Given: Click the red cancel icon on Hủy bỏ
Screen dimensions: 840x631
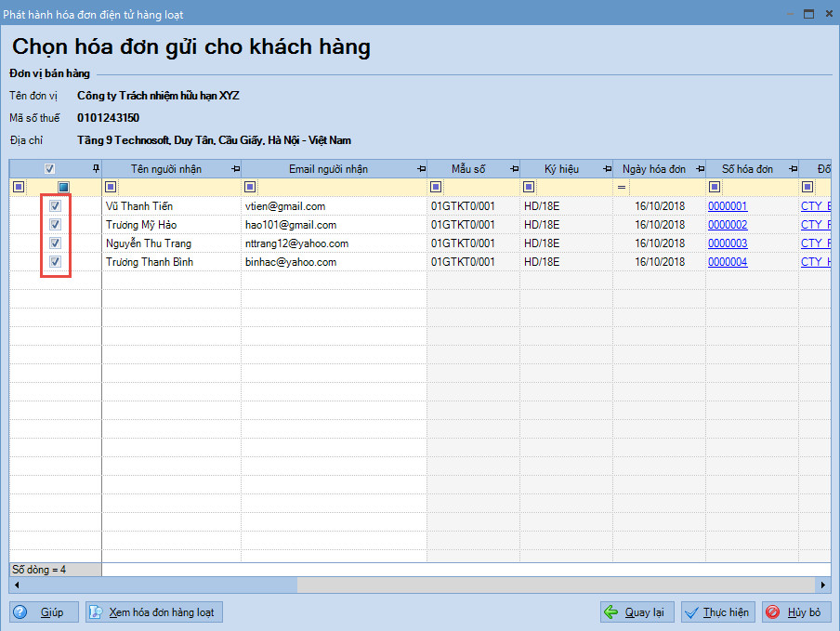Looking at the screenshot, I should 771,611.
